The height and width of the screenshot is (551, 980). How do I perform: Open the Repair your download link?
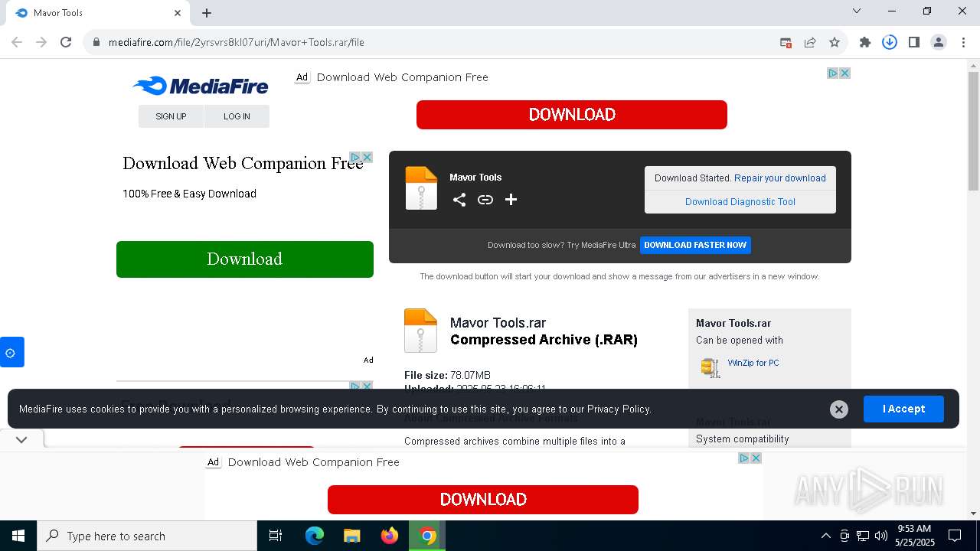click(780, 178)
